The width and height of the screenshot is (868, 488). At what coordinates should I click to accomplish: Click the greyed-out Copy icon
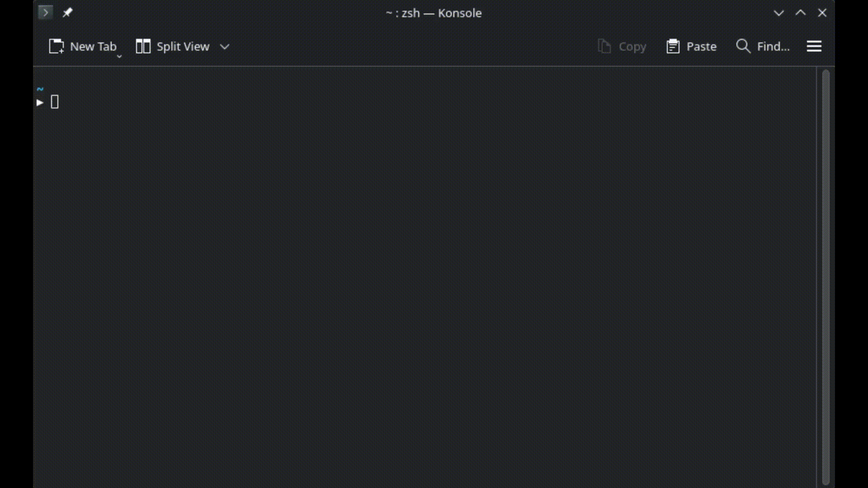point(604,46)
